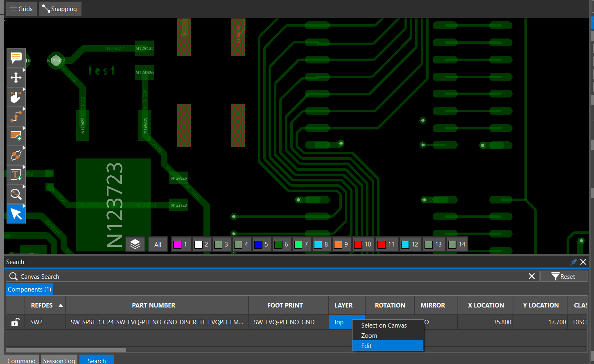The width and height of the screenshot is (594, 364).
Task: Select the Move tool with four arrows
Action: click(x=16, y=77)
